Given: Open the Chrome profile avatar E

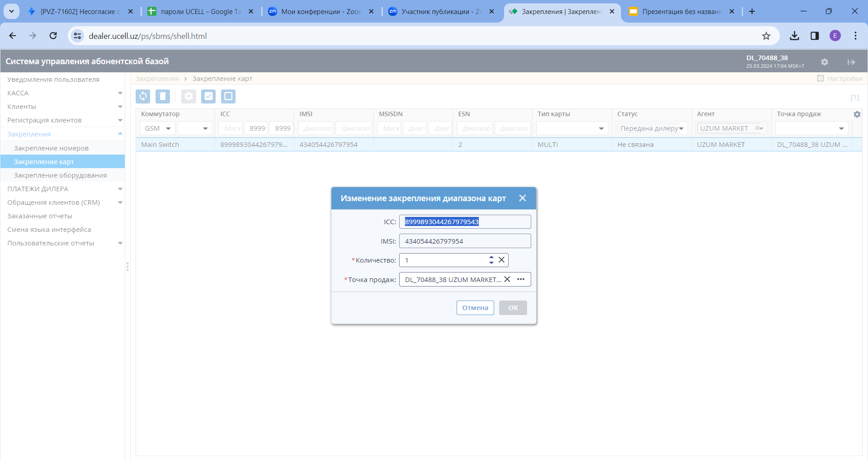Looking at the screenshot, I should pos(835,36).
